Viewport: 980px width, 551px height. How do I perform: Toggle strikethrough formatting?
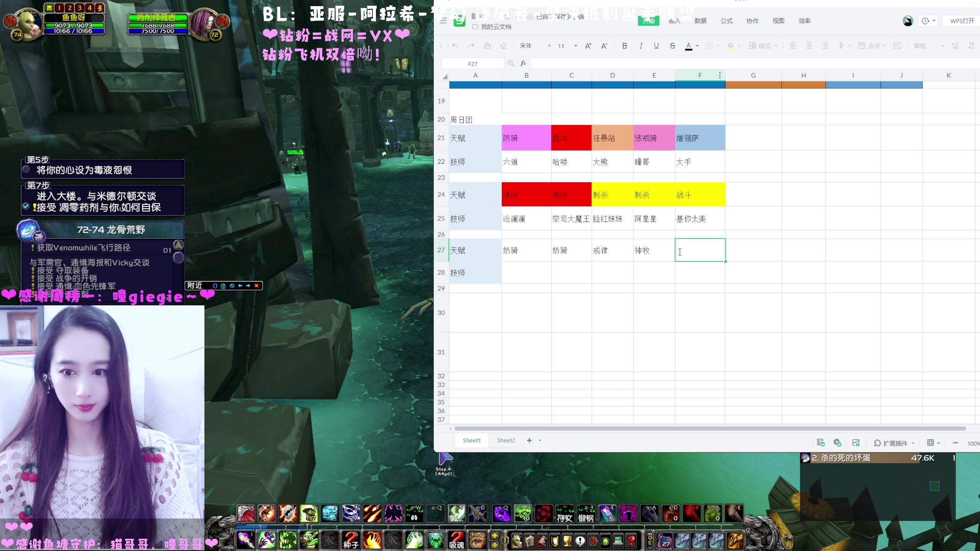pyautogui.click(x=672, y=46)
